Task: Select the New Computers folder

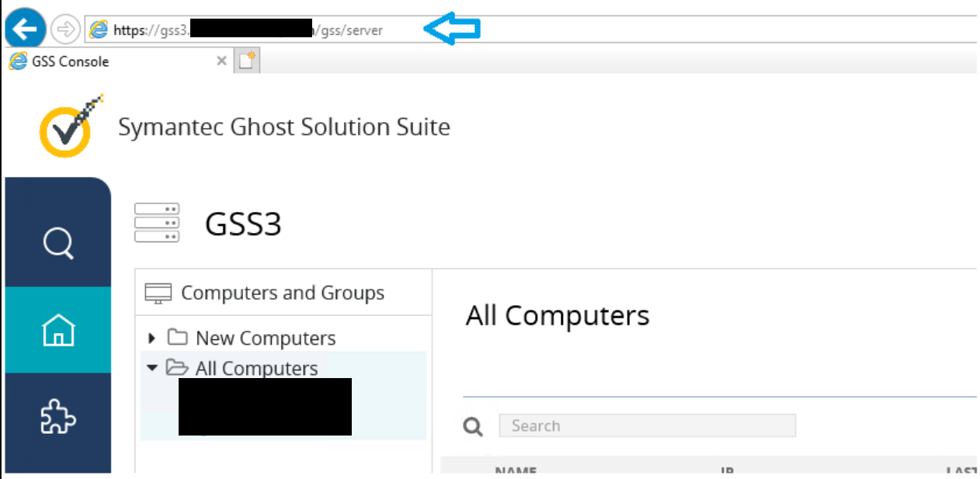Action: click(x=266, y=338)
